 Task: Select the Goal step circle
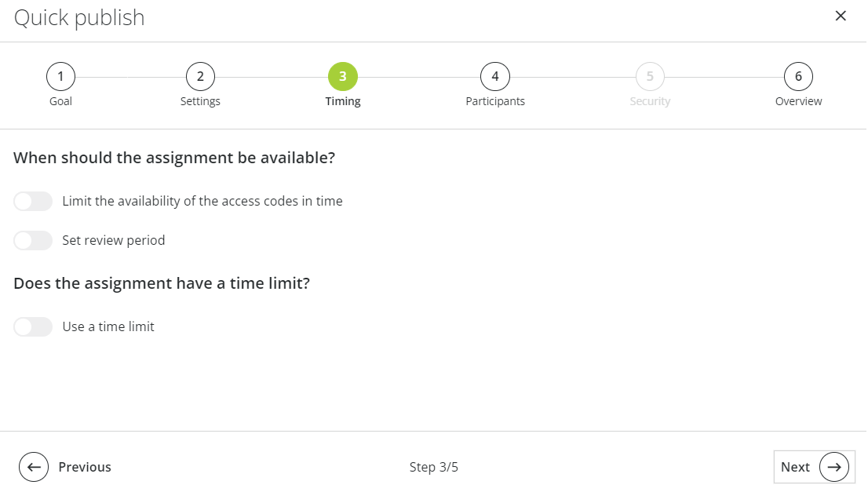click(60, 76)
